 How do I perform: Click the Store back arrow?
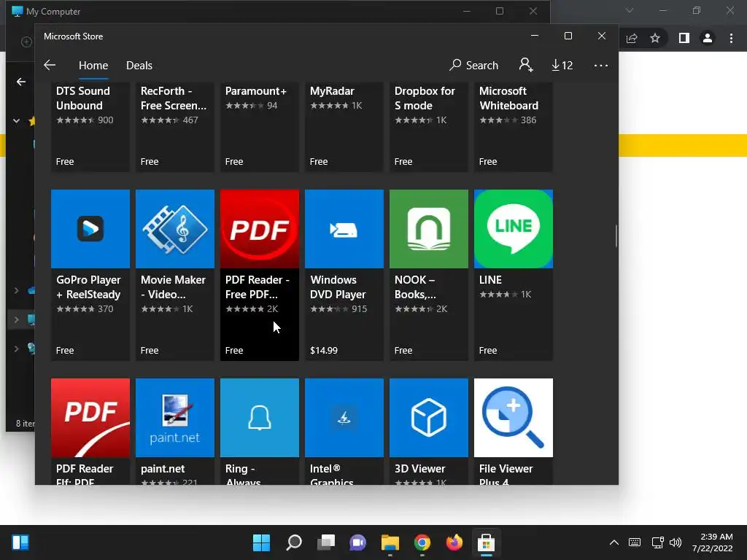(50, 65)
